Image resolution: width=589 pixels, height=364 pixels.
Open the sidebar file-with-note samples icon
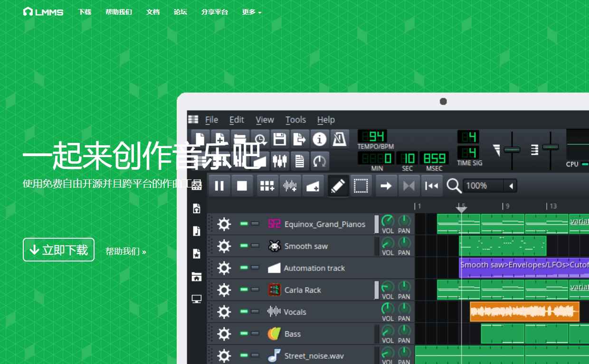tap(197, 231)
